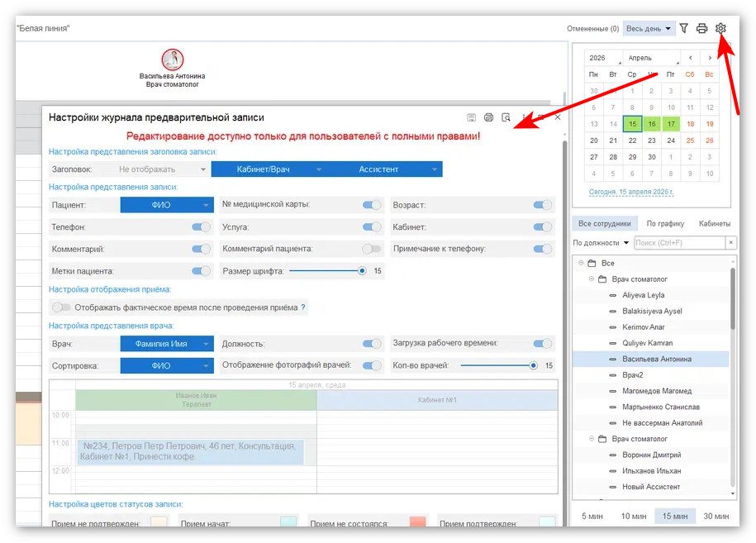Select Kerimov Anar in employee tree

643,327
